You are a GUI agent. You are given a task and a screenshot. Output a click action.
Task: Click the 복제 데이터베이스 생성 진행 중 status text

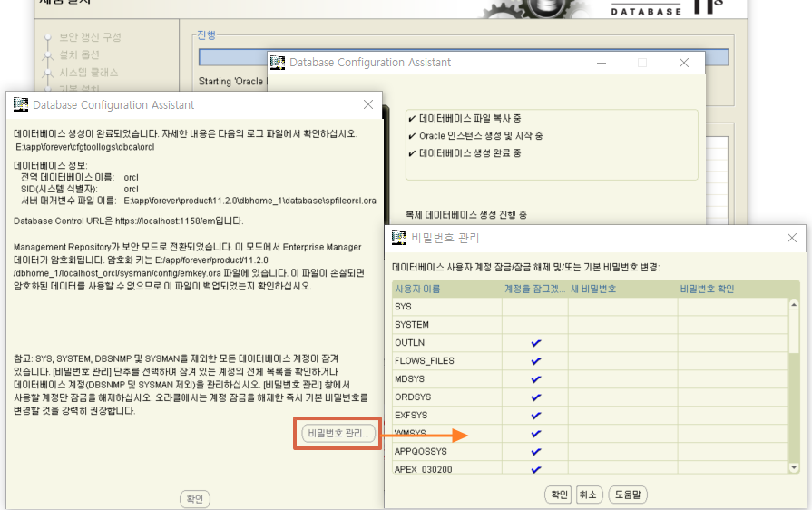click(x=466, y=215)
